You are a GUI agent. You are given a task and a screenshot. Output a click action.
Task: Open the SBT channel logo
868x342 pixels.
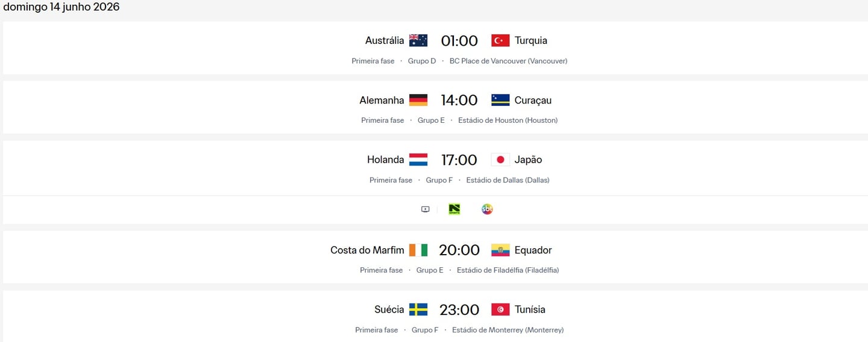pyautogui.click(x=487, y=210)
